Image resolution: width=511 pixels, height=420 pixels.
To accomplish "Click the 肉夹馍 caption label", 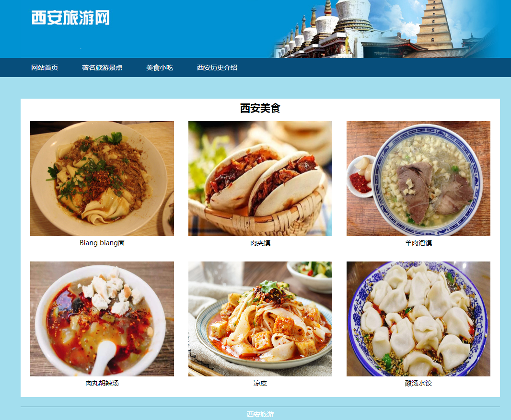I will click(x=260, y=243).
